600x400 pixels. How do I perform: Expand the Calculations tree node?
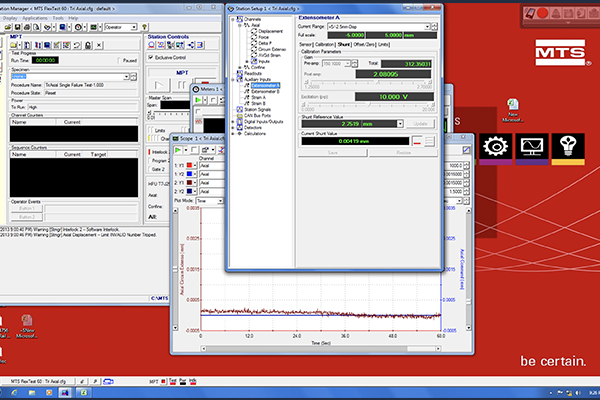(233, 134)
